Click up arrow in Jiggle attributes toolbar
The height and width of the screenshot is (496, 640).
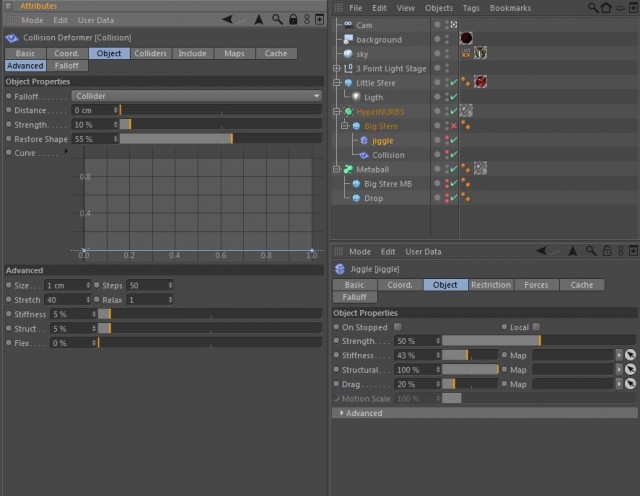coord(573,251)
